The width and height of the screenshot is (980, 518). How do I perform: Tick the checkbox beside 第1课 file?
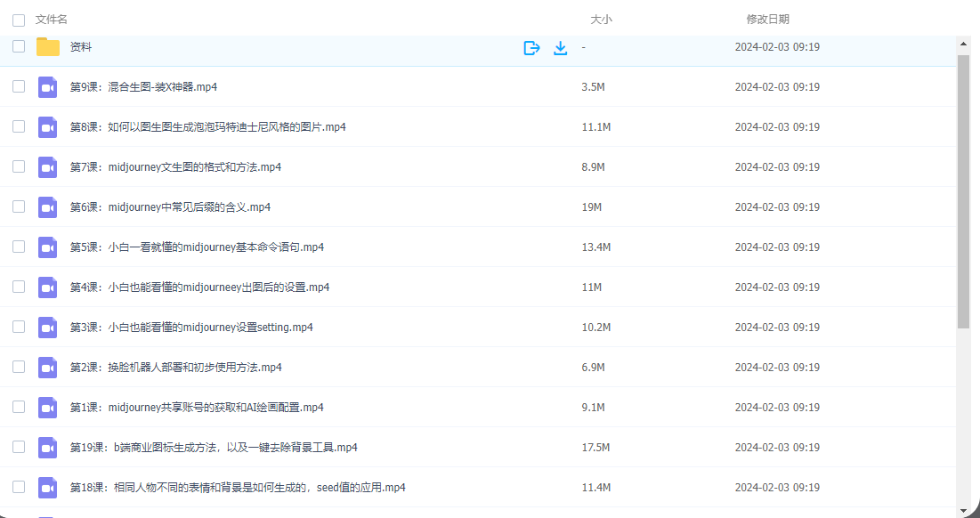pyautogui.click(x=19, y=408)
